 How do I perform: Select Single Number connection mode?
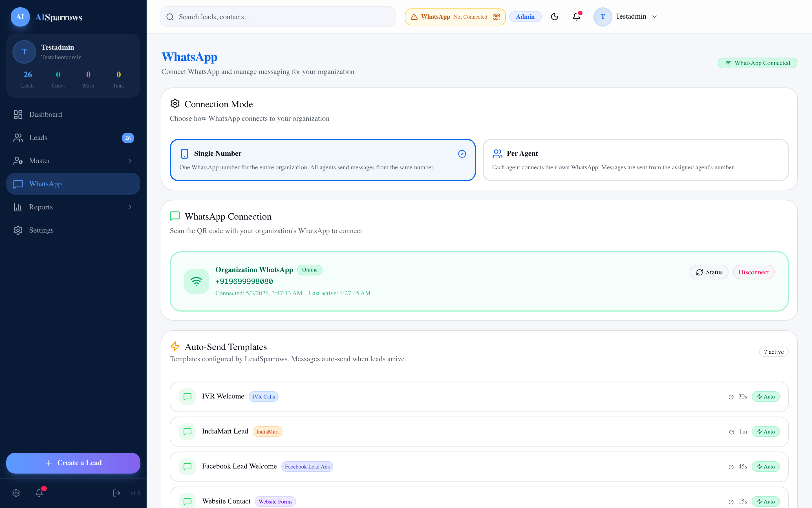(x=323, y=160)
